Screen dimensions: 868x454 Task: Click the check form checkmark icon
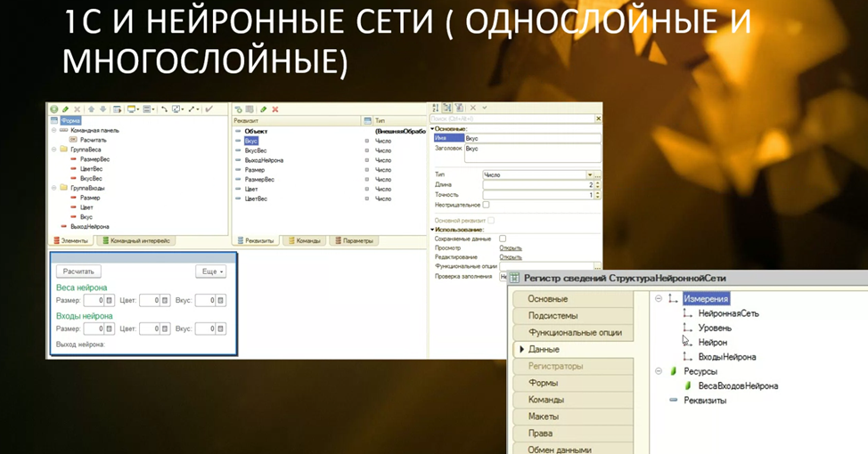pyautogui.click(x=209, y=109)
